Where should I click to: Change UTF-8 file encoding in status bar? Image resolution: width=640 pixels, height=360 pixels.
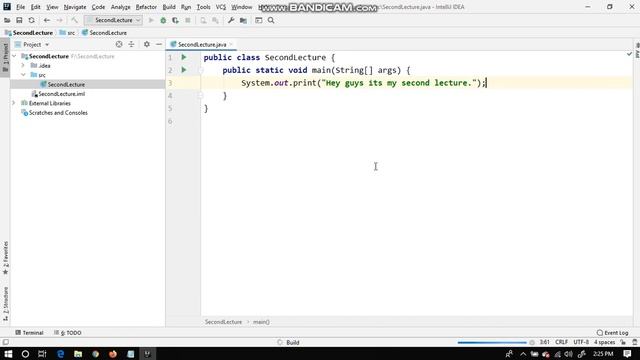(x=581, y=342)
